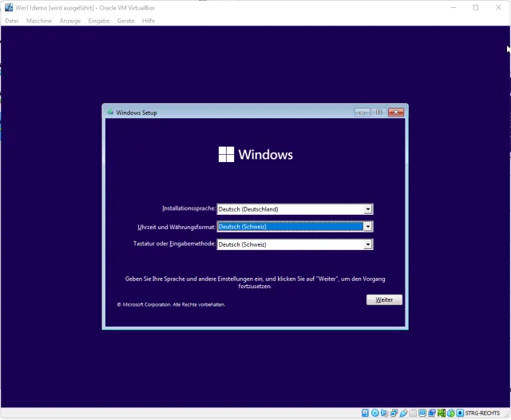Image resolution: width=511 pixels, height=420 pixels.
Task: Open the Hilfe menu
Action: [149, 21]
